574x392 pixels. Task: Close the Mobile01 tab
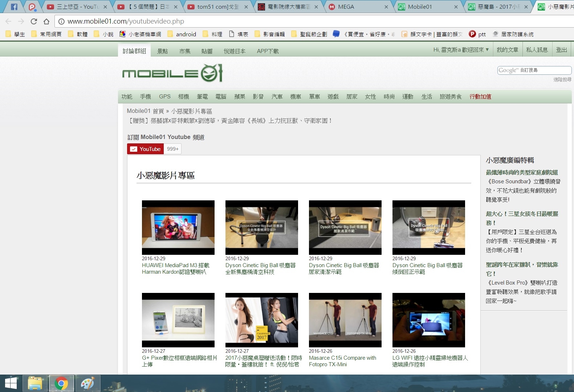tap(456, 7)
